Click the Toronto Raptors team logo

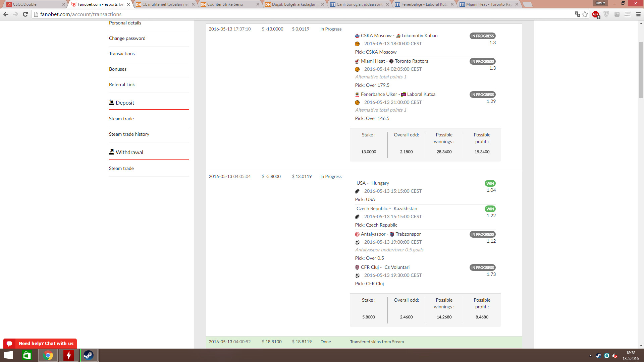point(391,61)
